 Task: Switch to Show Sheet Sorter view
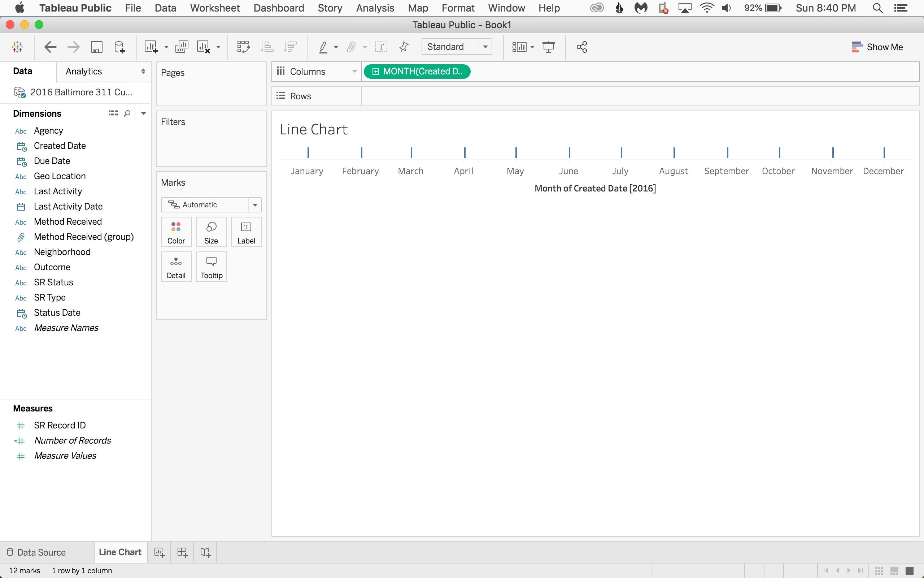[x=879, y=571]
